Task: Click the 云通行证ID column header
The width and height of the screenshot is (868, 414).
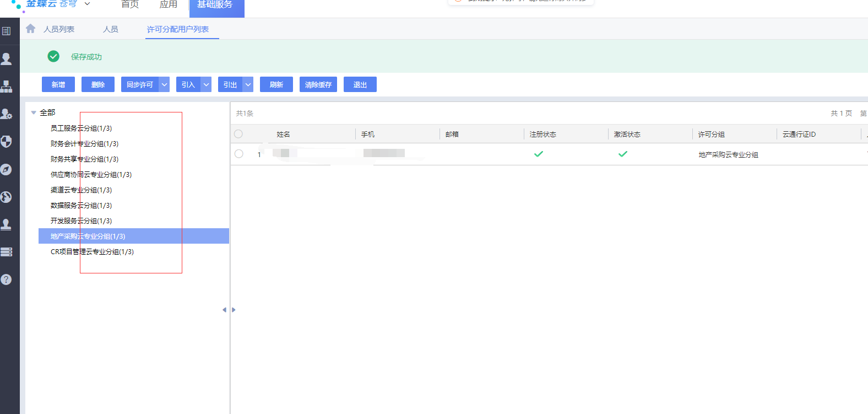Action: 799,135
